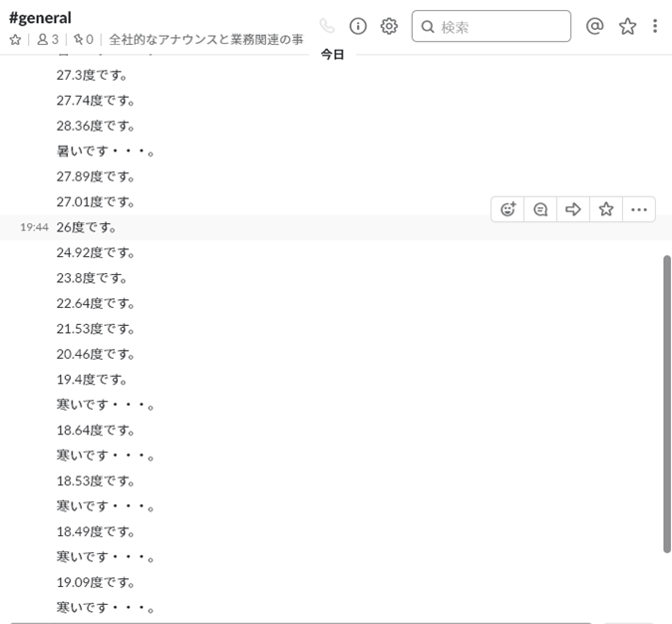This screenshot has height=624, width=672.
Task: Select the 19.09度です message
Action: click(96, 582)
